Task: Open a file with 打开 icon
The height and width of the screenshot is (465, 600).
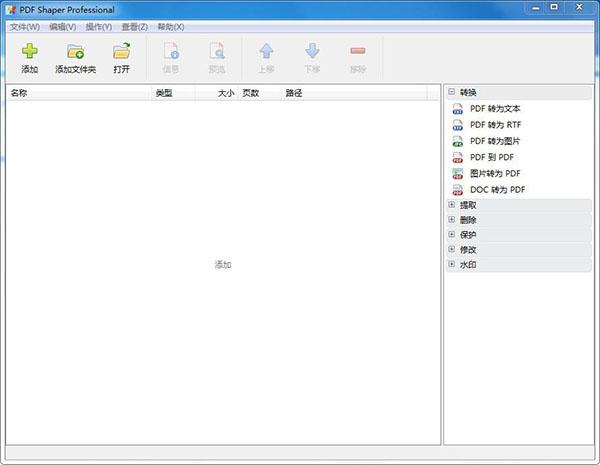Action: tap(121, 52)
